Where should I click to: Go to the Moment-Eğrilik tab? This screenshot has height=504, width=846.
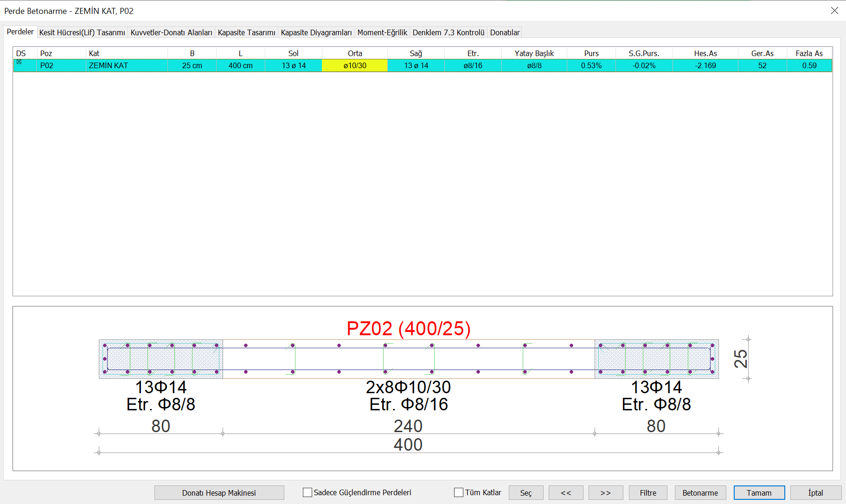[382, 32]
